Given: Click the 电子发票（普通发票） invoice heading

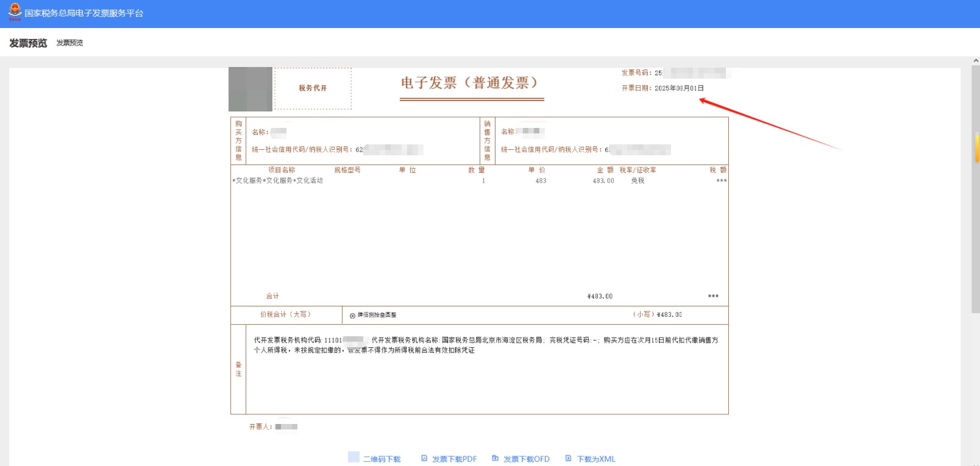Looking at the screenshot, I should pos(470,83).
